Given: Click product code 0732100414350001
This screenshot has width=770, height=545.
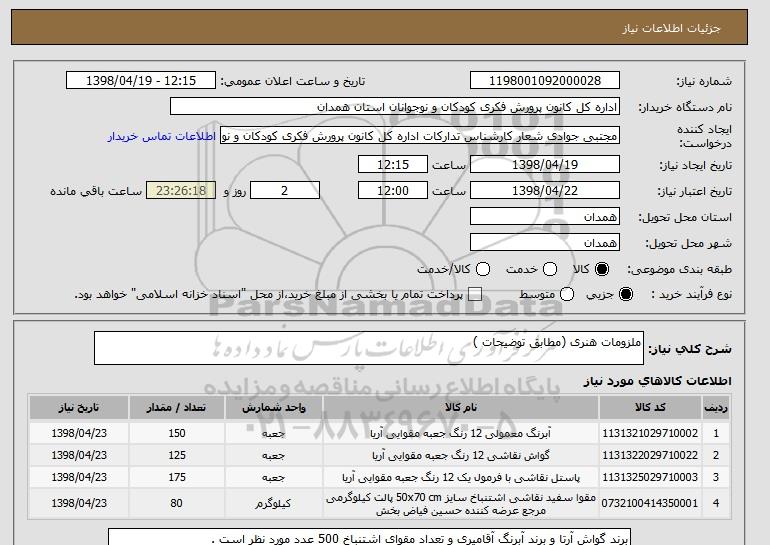Looking at the screenshot, I should [650, 503].
